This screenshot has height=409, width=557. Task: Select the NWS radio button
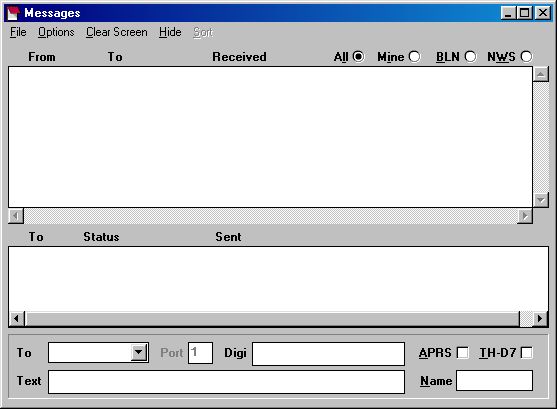point(526,56)
